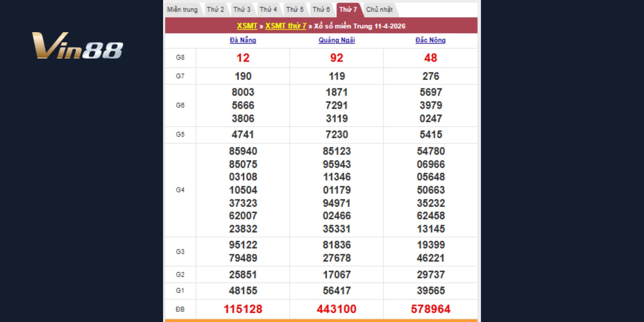Screen dimensions: 644x322
Task: Open the Đắc Nông province link
Action: tap(430, 40)
